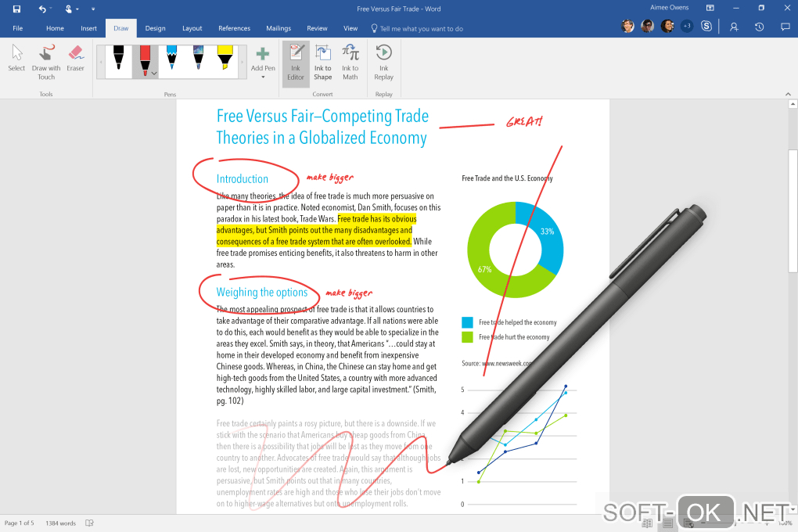
Task: Click the proofing book icon in status bar
Action: [x=89, y=523]
